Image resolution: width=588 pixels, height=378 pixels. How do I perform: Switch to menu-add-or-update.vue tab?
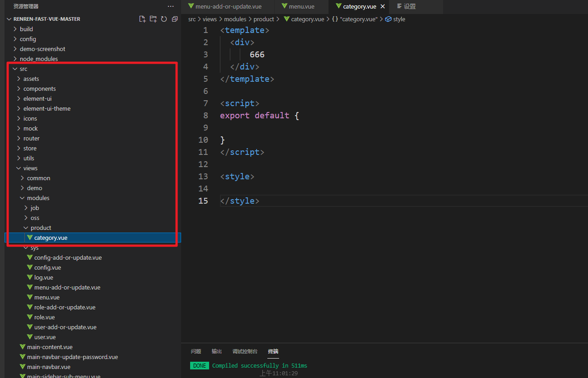coord(228,6)
